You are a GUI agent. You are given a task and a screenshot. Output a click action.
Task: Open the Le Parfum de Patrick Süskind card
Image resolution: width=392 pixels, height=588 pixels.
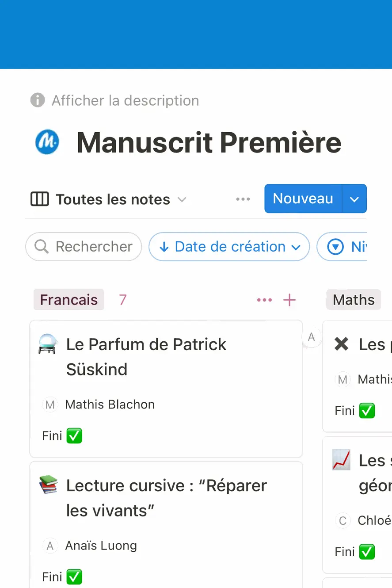coord(166,389)
